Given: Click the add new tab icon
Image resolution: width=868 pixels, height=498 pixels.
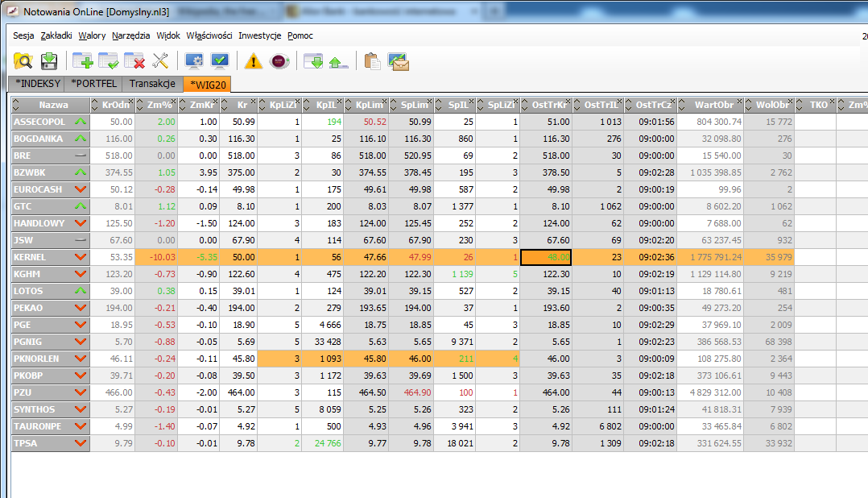Looking at the screenshot, I should click(x=83, y=60).
